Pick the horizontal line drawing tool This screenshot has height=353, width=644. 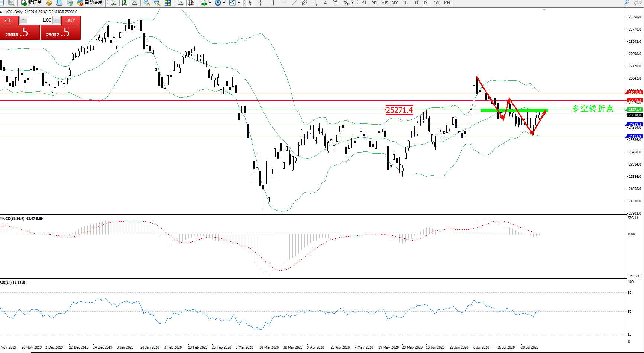click(x=284, y=3)
